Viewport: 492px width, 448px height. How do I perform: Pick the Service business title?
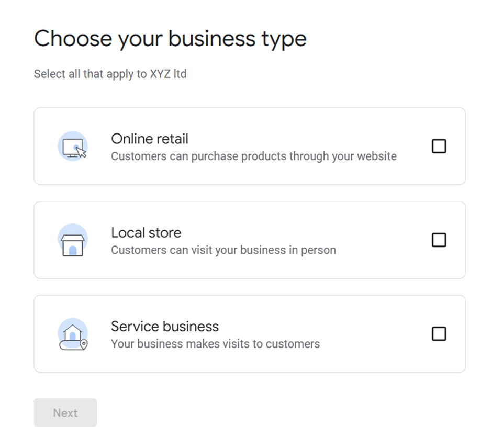pos(165,326)
